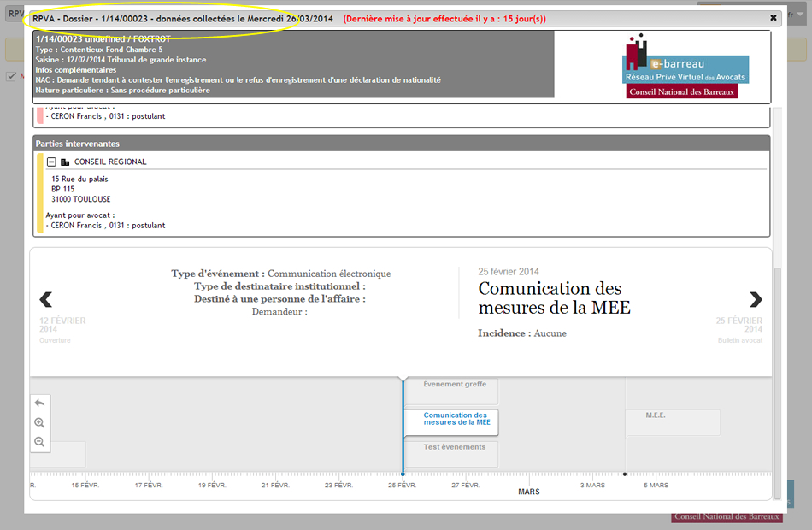Click the 'Ouverture' 12 février milestone label
812x530 pixels.
point(55,339)
